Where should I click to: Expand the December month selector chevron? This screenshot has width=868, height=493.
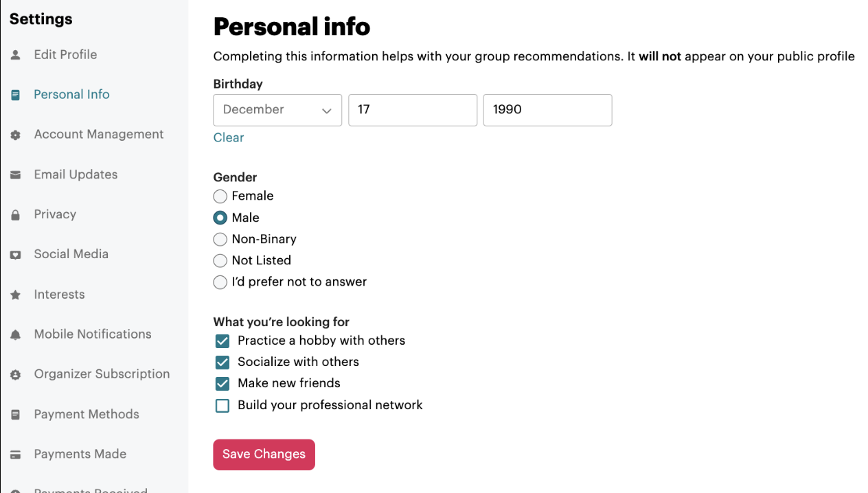(x=328, y=110)
